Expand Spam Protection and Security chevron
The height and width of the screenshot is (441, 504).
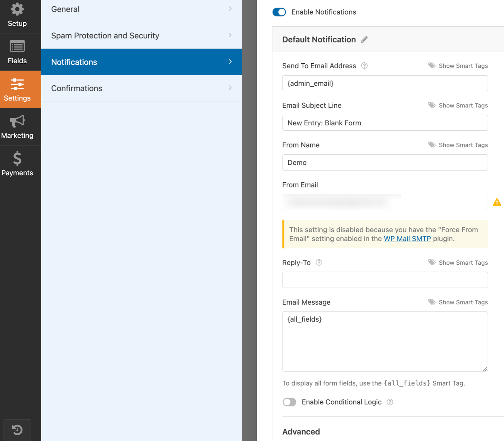click(230, 35)
